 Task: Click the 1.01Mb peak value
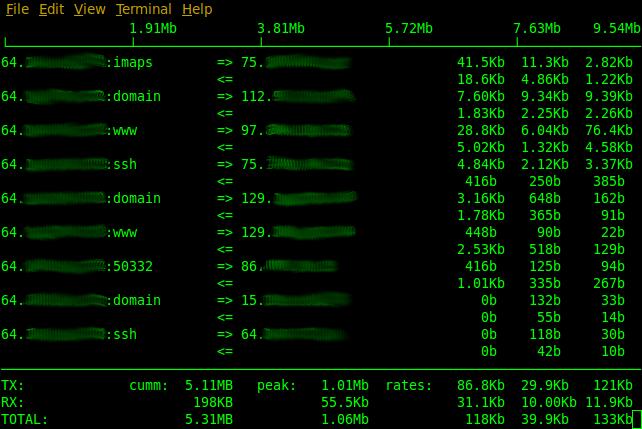point(345,385)
